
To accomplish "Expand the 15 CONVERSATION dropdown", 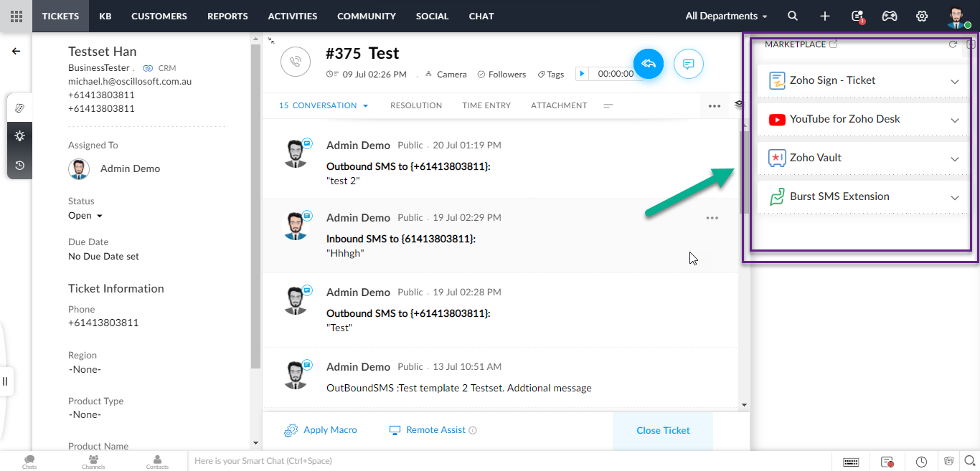I will coord(324,105).
